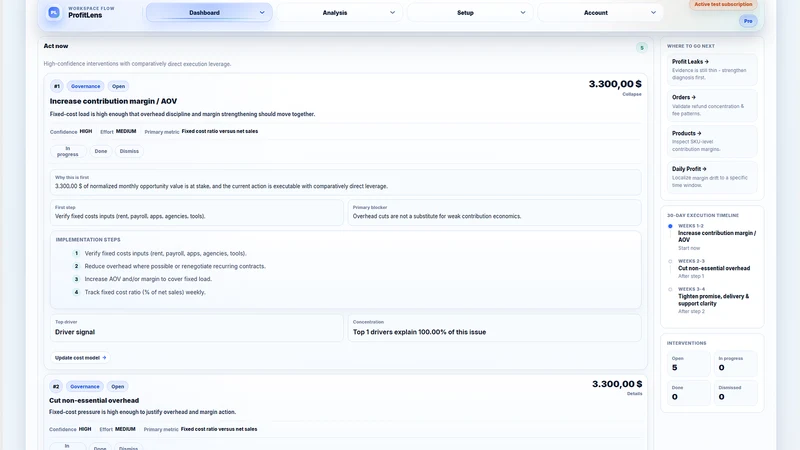The height and width of the screenshot is (450, 800).
Task: Click the Open status tag on intervention #1
Action: [x=118, y=86]
